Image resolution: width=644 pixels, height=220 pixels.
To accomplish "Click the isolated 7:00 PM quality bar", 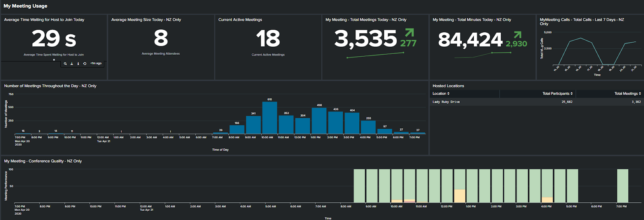I will tap(623, 186).
